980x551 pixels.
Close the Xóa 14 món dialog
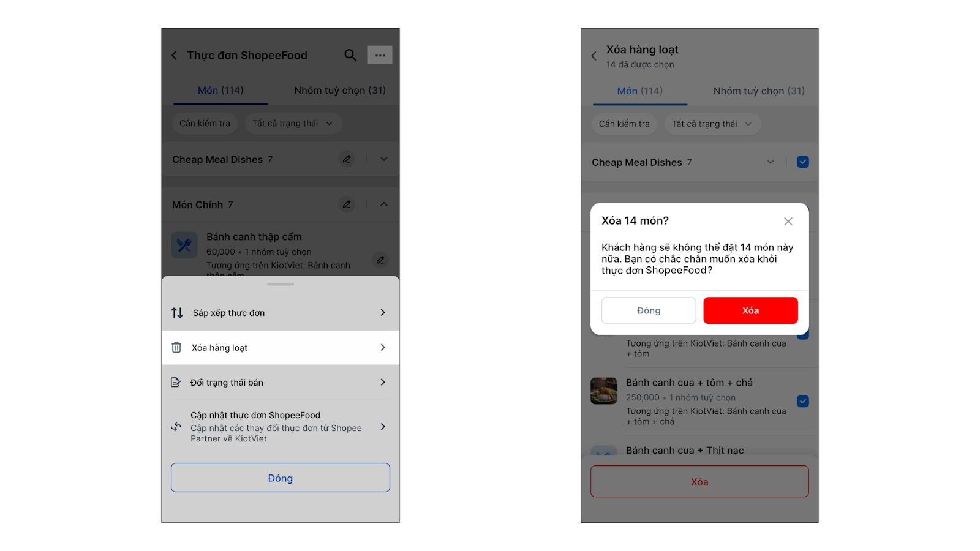[788, 222]
